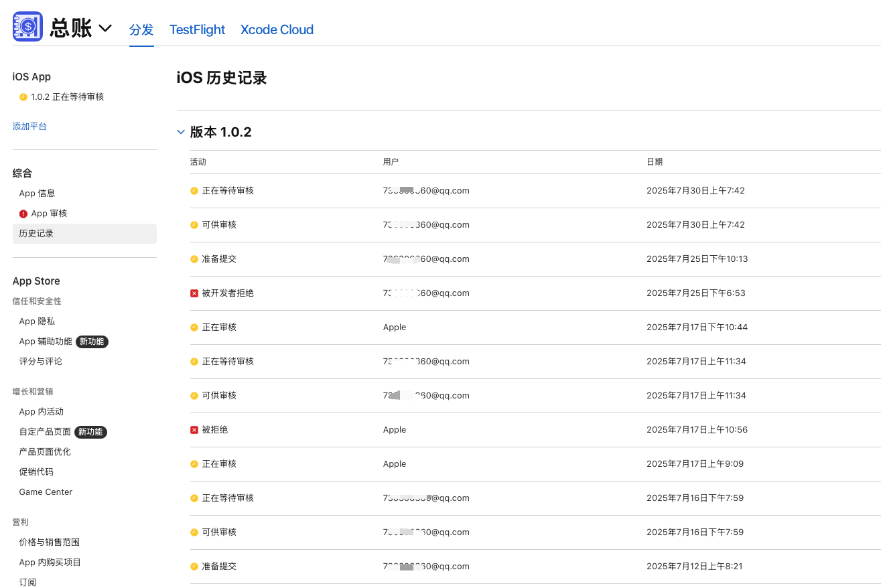Click the 用户 column header
881x588 pixels.
[x=391, y=162]
